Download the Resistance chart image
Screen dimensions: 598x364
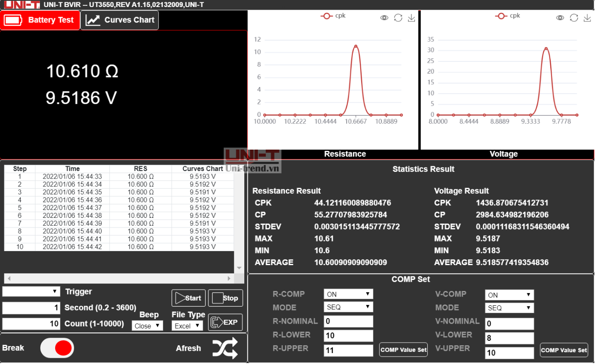411,18
